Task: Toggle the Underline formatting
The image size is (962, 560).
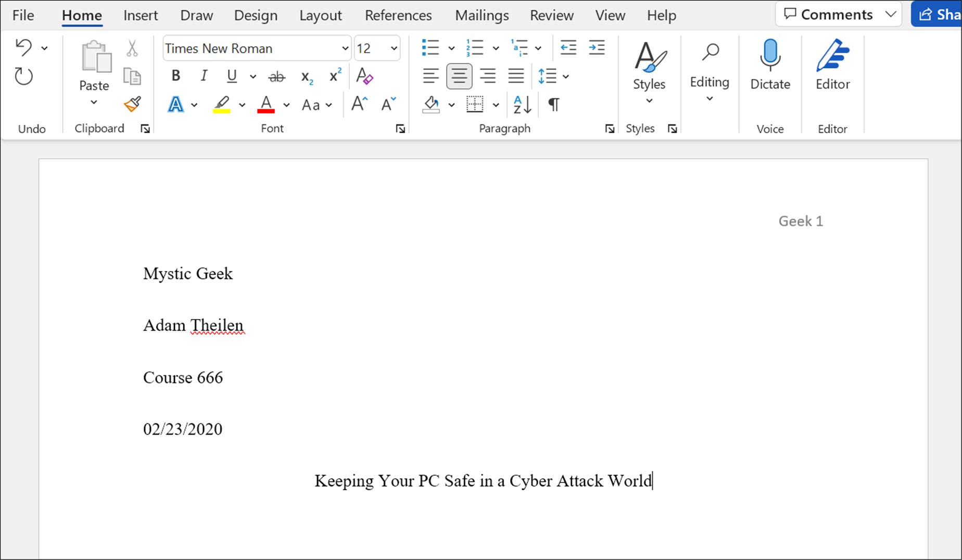Action: point(231,76)
